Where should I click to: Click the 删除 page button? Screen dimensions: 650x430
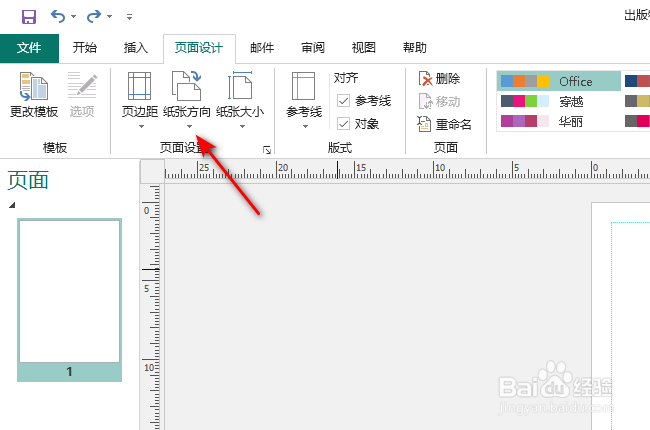pyautogui.click(x=439, y=78)
